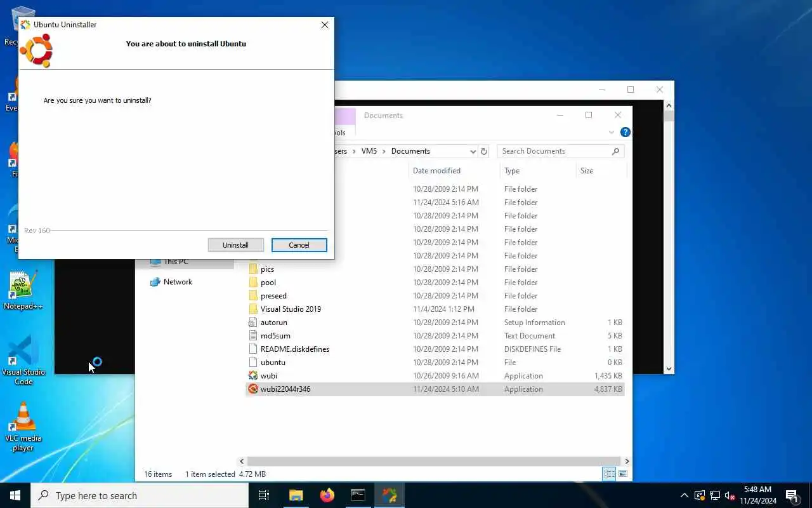
Task: Open File Explorer from the taskbar
Action: [296, 495]
